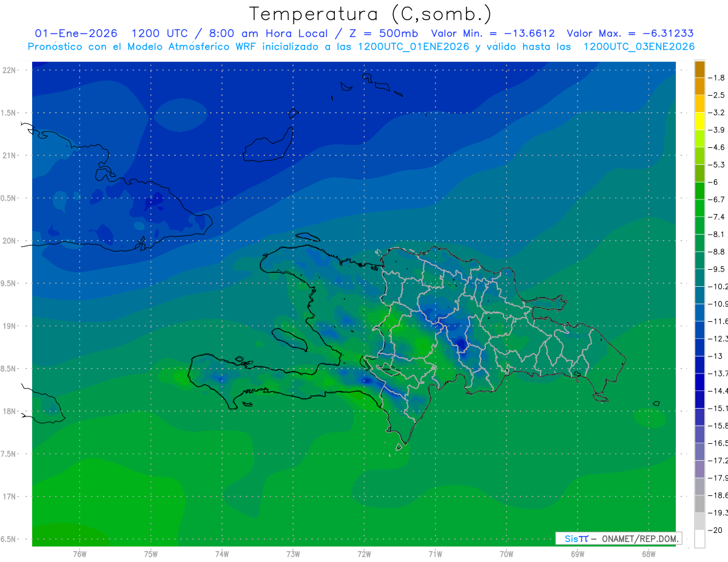This screenshot has width=728, height=562.
Task: Click the colorbar label "-20"
Action: (x=716, y=530)
